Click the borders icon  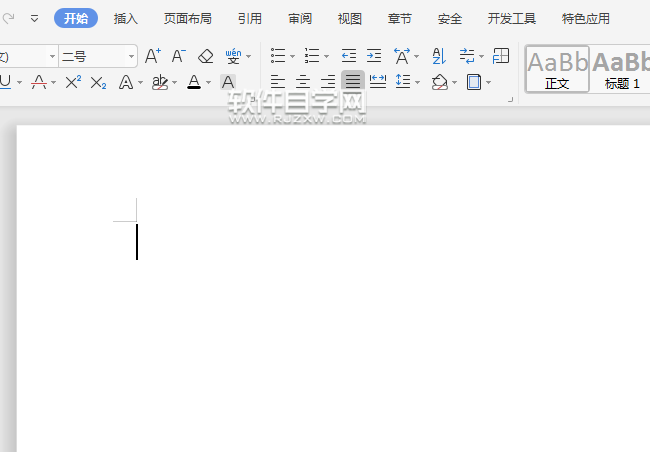pos(474,82)
